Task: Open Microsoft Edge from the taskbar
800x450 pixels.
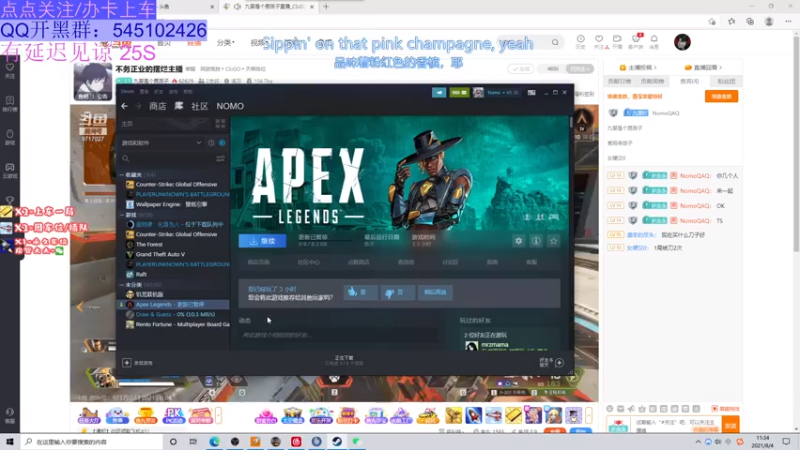Action: click(x=214, y=441)
